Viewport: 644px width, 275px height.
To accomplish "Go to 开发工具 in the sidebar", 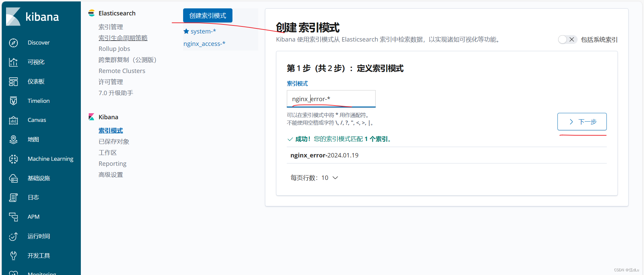I will coord(39,256).
